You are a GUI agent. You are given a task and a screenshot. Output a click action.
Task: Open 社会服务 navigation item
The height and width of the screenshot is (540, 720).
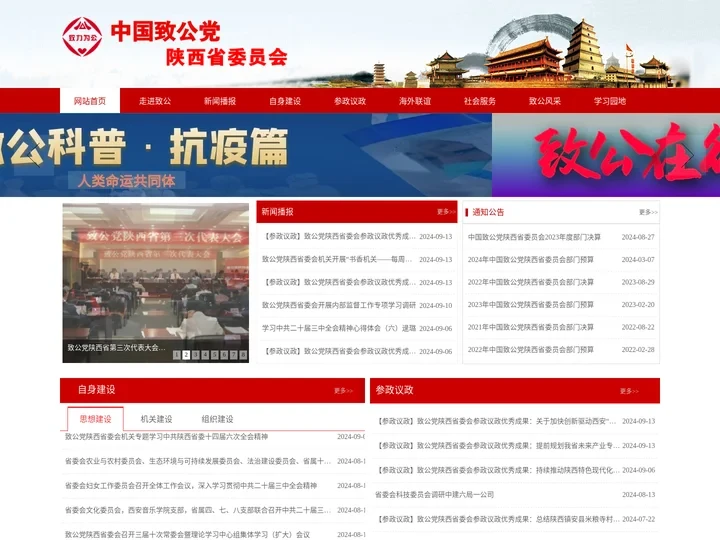pyautogui.click(x=480, y=101)
